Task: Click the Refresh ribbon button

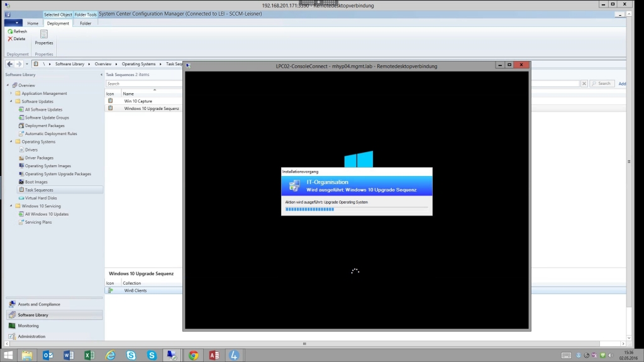Action: point(17,31)
